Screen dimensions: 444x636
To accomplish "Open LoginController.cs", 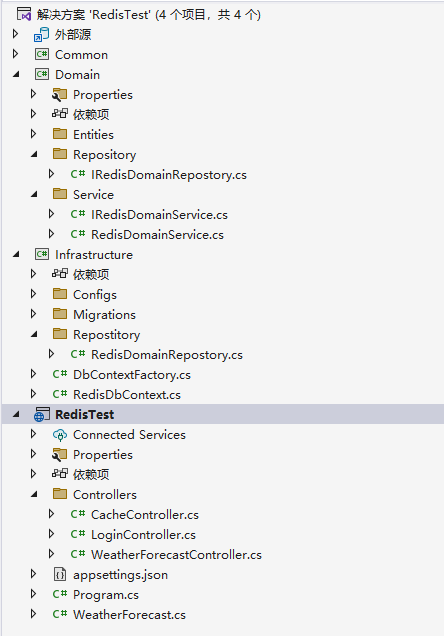I will [x=143, y=535].
